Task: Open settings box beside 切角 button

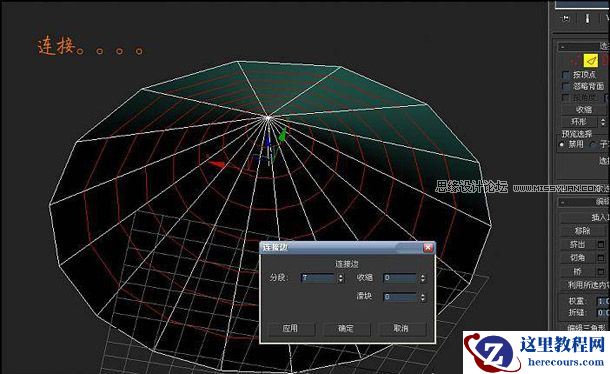Action: (x=601, y=258)
